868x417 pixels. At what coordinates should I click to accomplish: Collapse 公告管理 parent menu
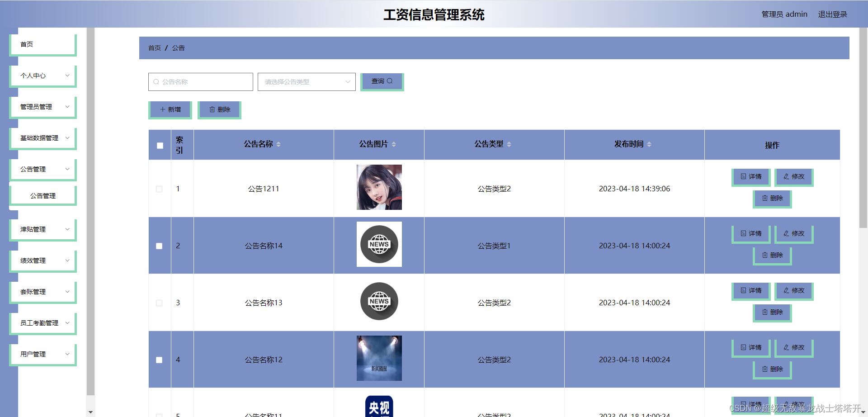point(43,170)
